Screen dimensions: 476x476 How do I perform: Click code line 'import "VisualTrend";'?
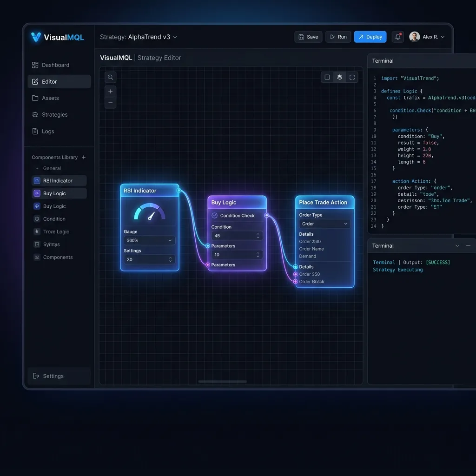pos(410,78)
